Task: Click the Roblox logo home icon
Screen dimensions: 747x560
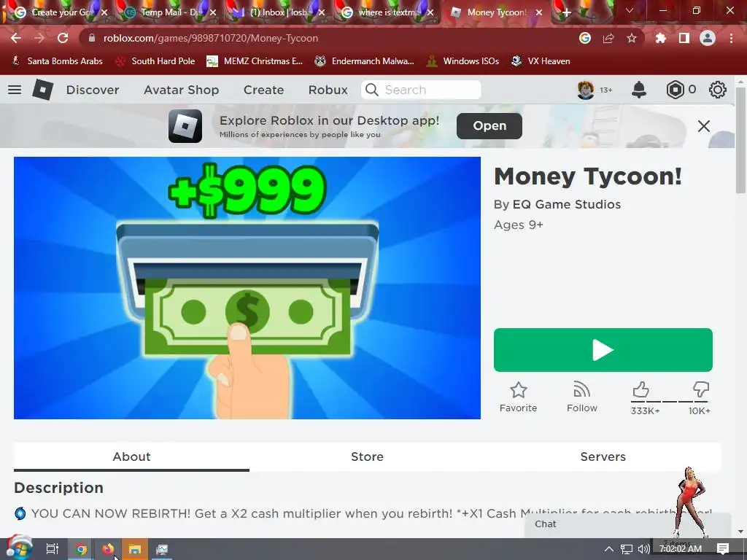Action: pyautogui.click(x=42, y=90)
